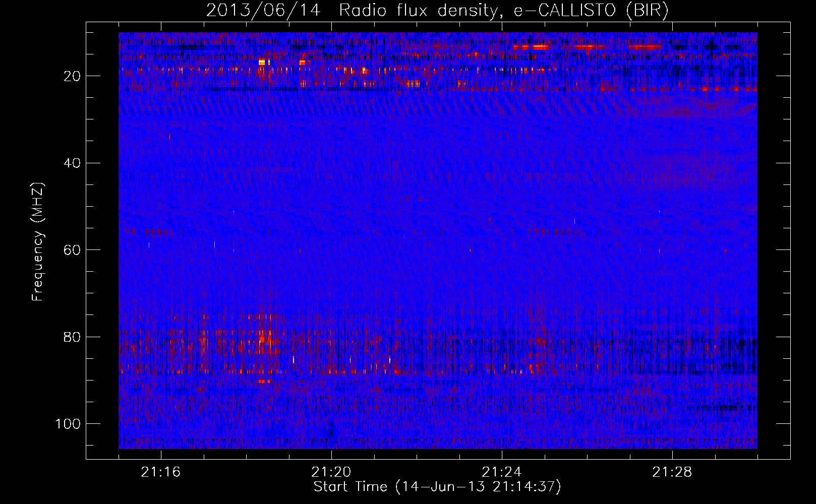Click the 21:28 time tick label
This screenshot has width=816, height=504.
point(672,472)
